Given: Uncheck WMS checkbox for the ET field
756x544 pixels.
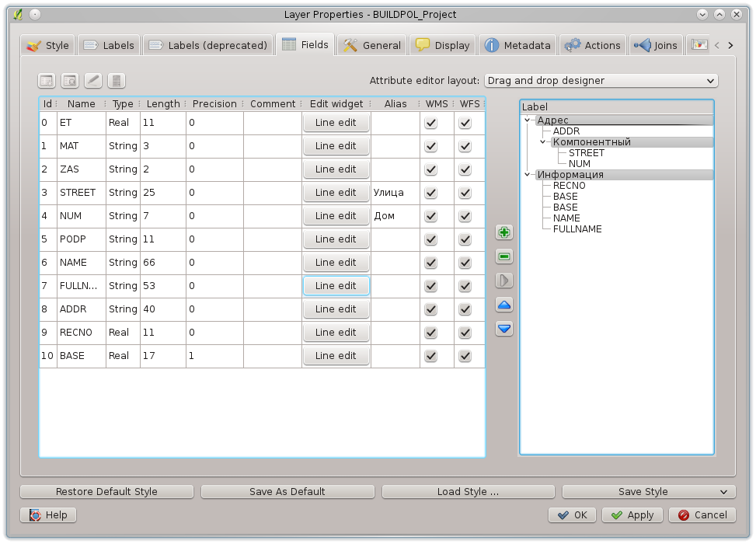Looking at the screenshot, I should 430,123.
